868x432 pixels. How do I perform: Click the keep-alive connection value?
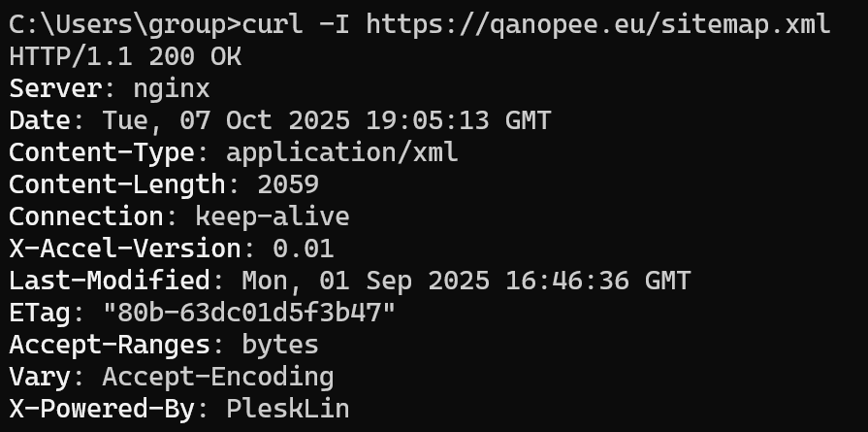point(273,216)
